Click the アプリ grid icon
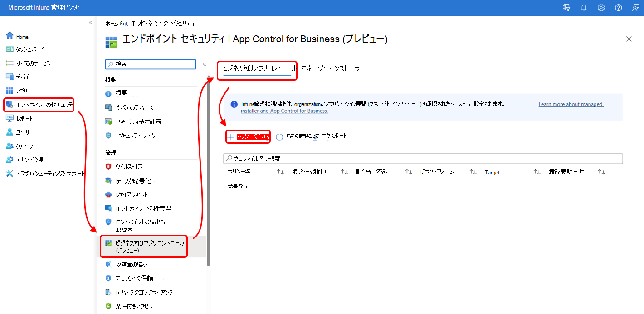The width and height of the screenshot is (644, 314). click(10, 91)
